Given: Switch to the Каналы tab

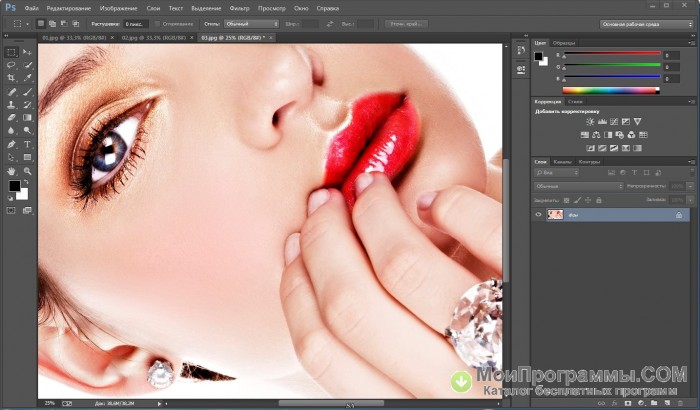Looking at the screenshot, I should pyautogui.click(x=562, y=161).
